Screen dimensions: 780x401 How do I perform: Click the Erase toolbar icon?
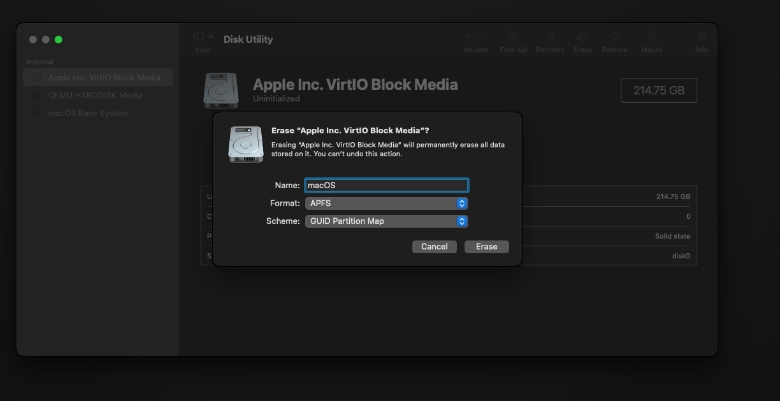click(x=582, y=40)
